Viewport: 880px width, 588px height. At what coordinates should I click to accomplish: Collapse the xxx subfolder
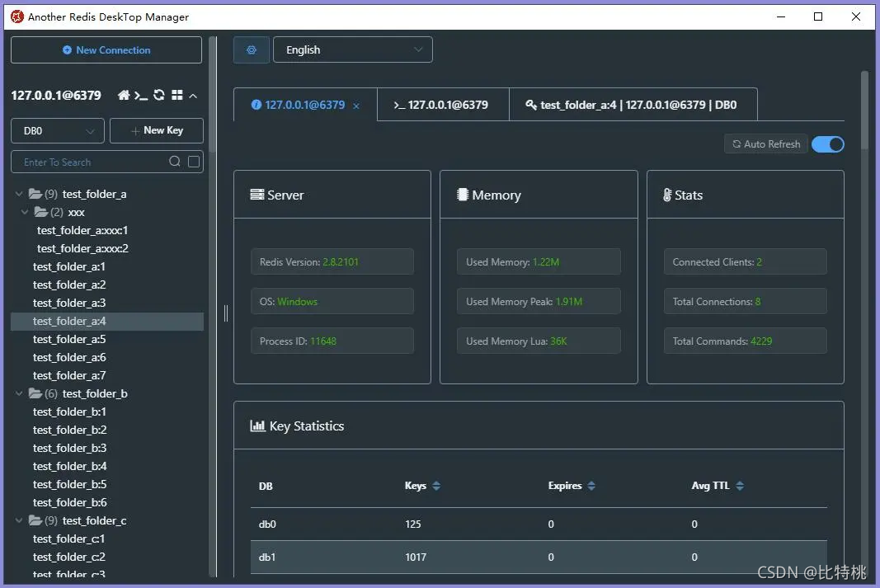click(x=25, y=212)
